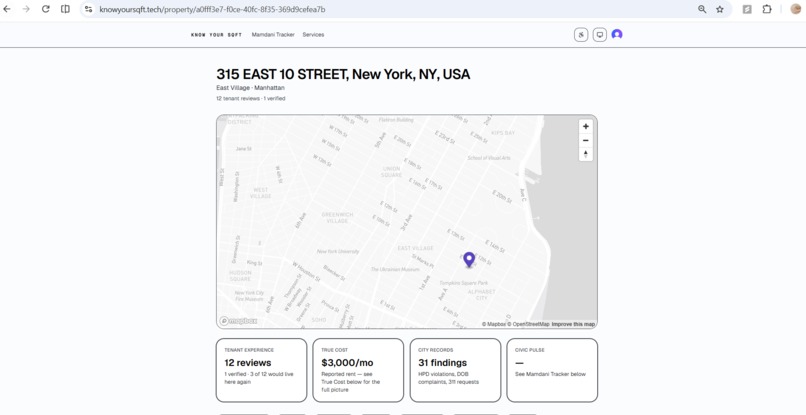The width and height of the screenshot is (806, 415).
Task: Go home via KNOW YOUR SQFT logo
Action: [216, 35]
